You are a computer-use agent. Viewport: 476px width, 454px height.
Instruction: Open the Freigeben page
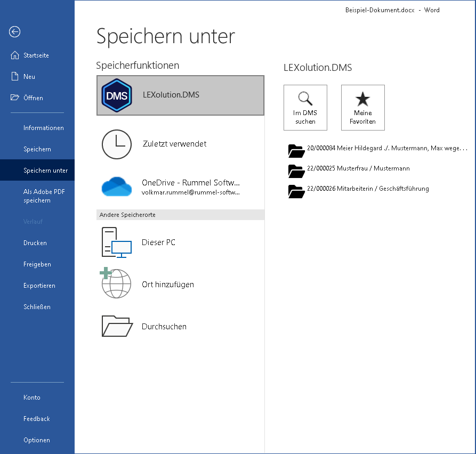(37, 264)
